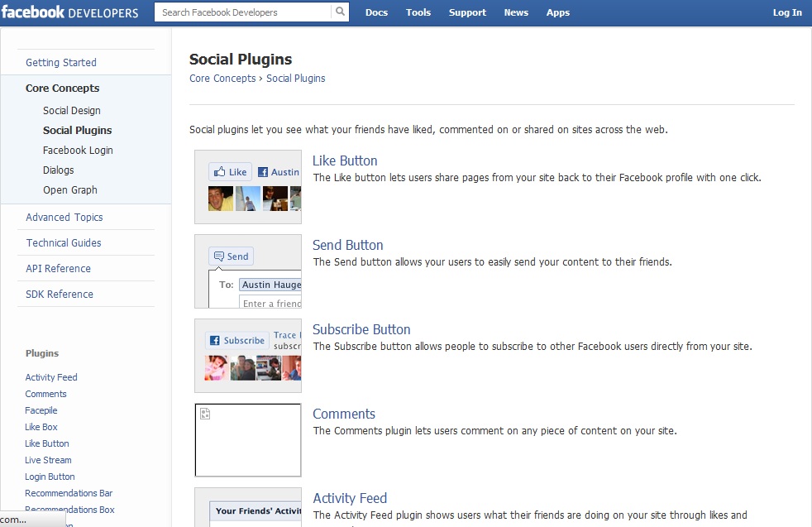
Task: Click the facebook DEVELOPERS logo
Action: (69, 12)
